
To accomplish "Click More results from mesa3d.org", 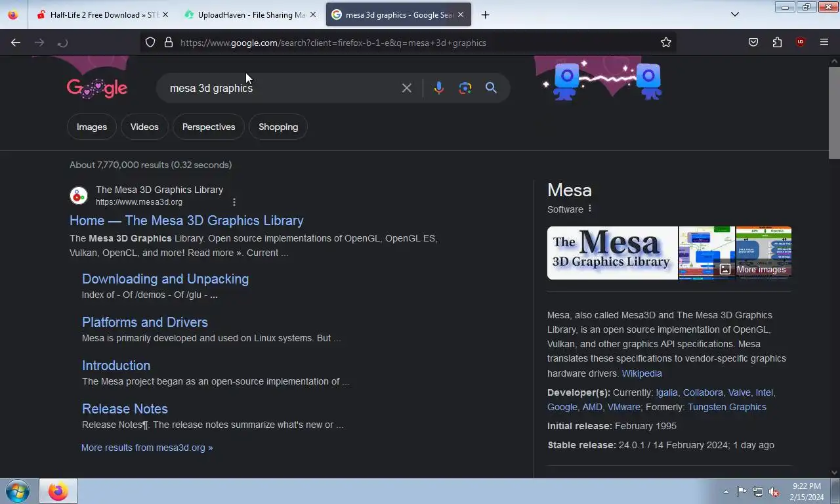I will [147, 448].
